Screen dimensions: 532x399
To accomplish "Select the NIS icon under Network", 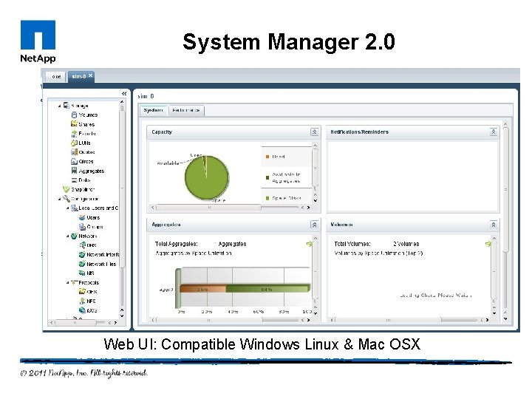I will (x=82, y=273).
